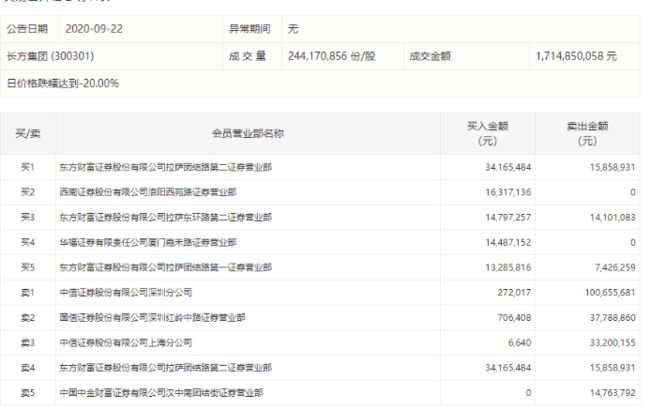This screenshot has height=410, width=650.
Task: Select stock name 长方集团 (300301)
Action: 50,56
